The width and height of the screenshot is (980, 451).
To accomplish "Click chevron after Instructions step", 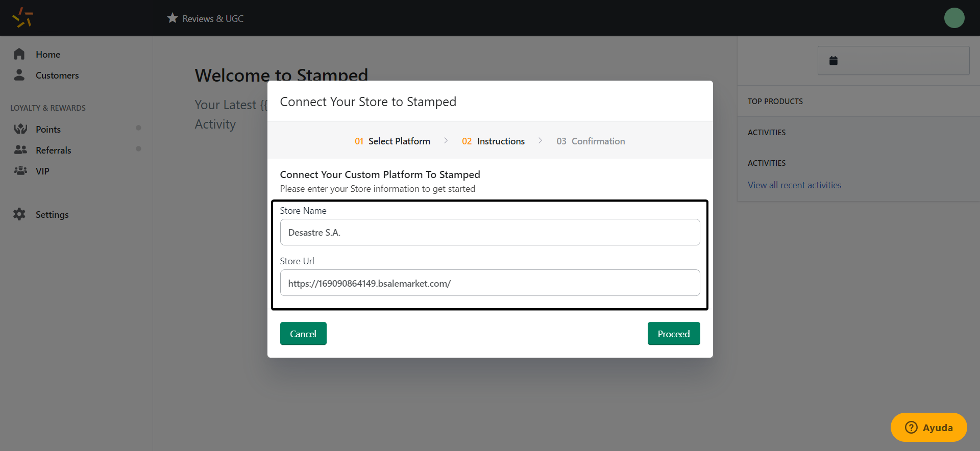I will [540, 140].
